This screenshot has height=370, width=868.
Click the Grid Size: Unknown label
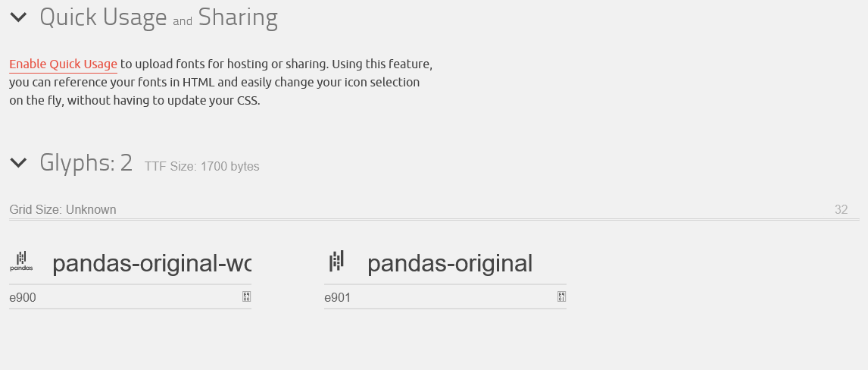tap(63, 210)
